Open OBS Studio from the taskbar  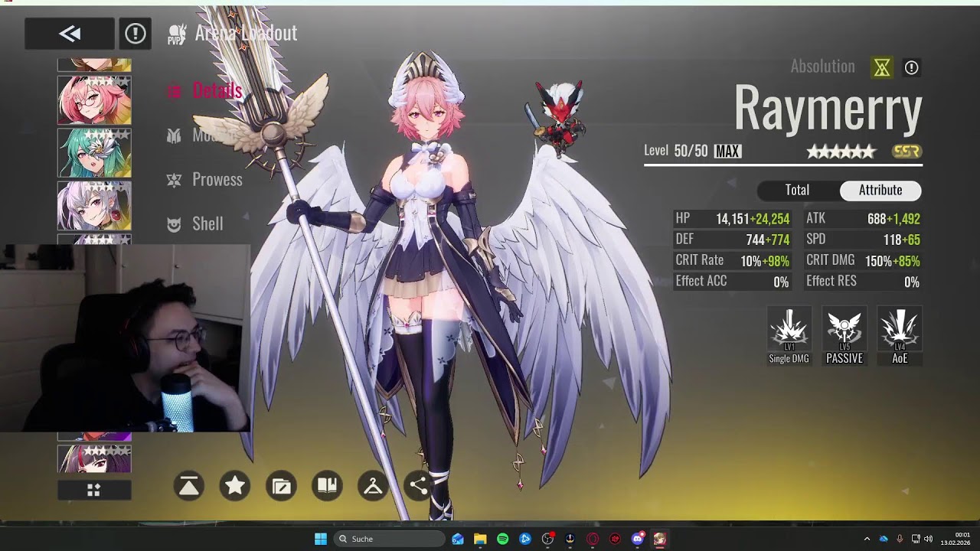tap(547, 539)
